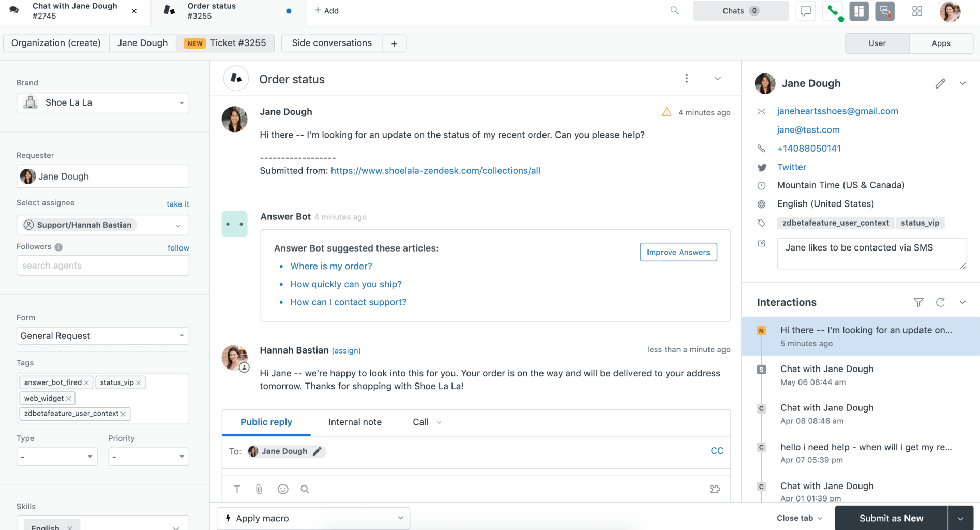Open the Apps tab on the right panel
Image resolution: width=980 pixels, height=530 pixels.
point(941,43)
